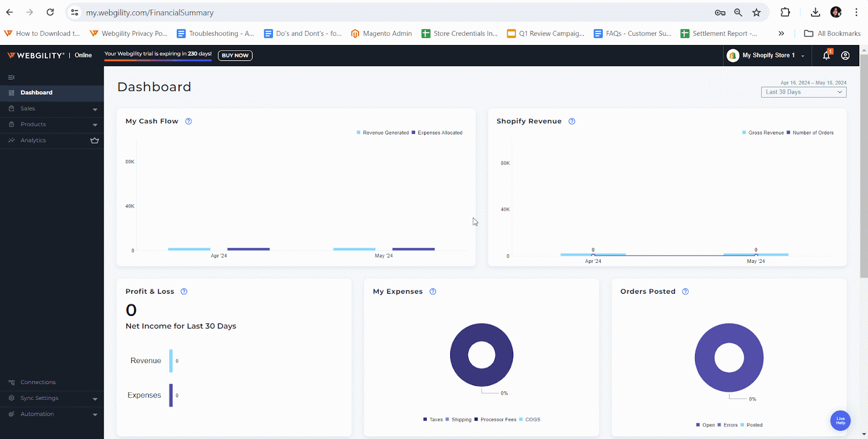Collapse the sidebar using the menu icon
The width and height of the screenshot is (868, 439).
tap(11, 78)
